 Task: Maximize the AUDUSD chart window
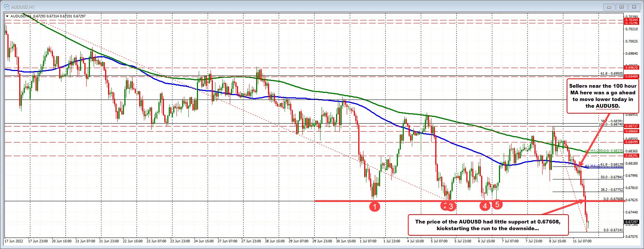click(621, 7)
